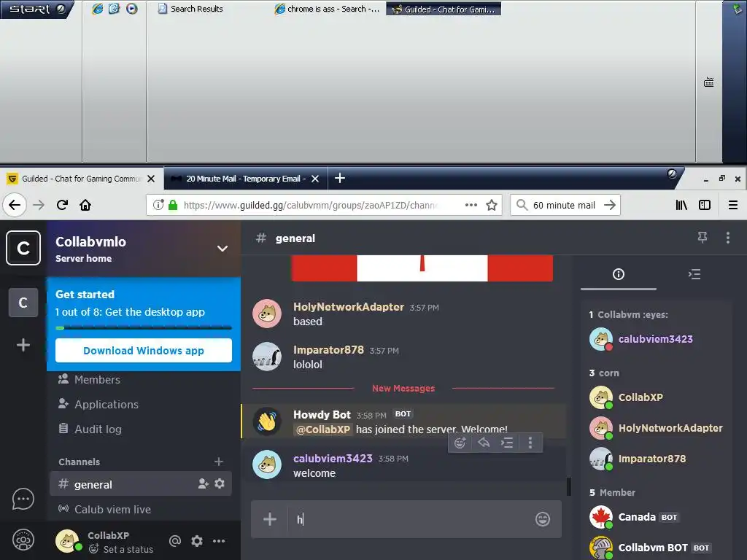Click the @CollabXP mention in Howdy Bot message

pyautogui.click(x=323, y=429)
